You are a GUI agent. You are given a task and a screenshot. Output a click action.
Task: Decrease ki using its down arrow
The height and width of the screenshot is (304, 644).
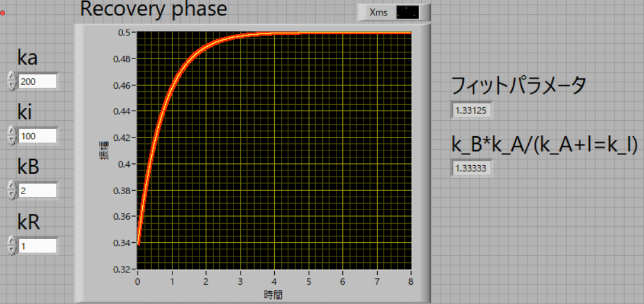12,139
